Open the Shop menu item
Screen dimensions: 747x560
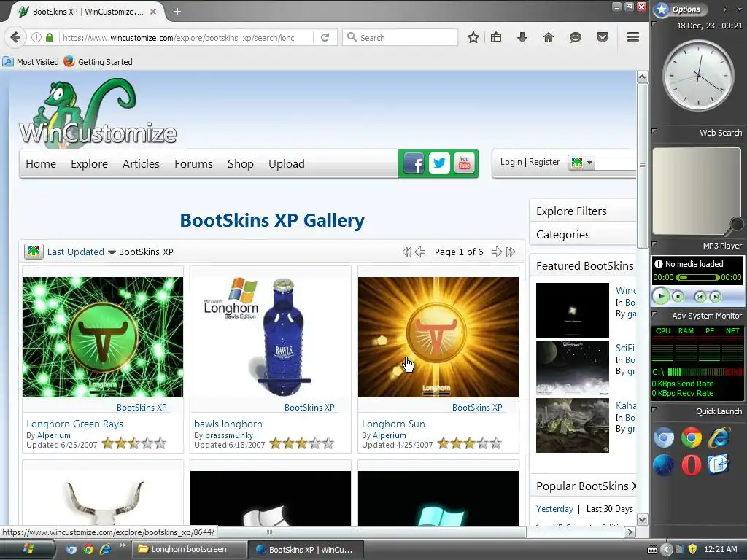241,164
